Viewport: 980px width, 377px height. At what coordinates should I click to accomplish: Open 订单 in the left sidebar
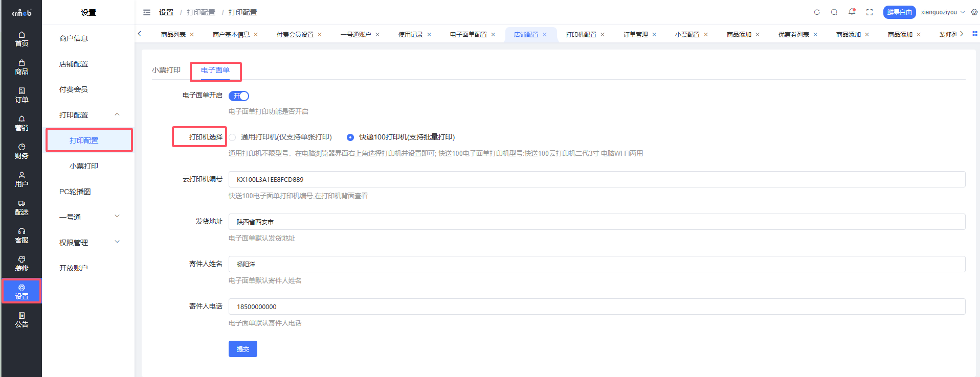pos(21,95)
